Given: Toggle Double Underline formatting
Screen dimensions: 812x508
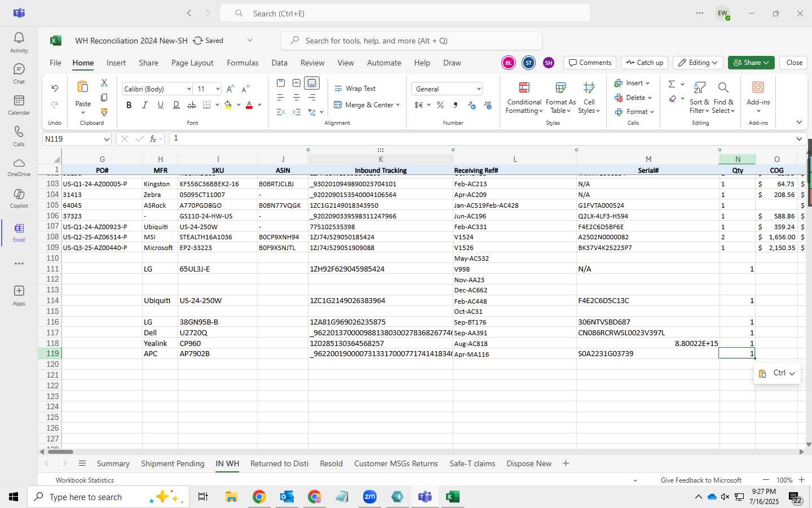Looking at the screenshot, I should click(176, 105).
